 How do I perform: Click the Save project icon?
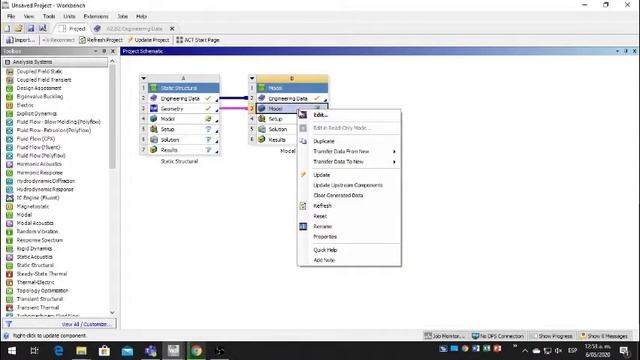point(31,29)
